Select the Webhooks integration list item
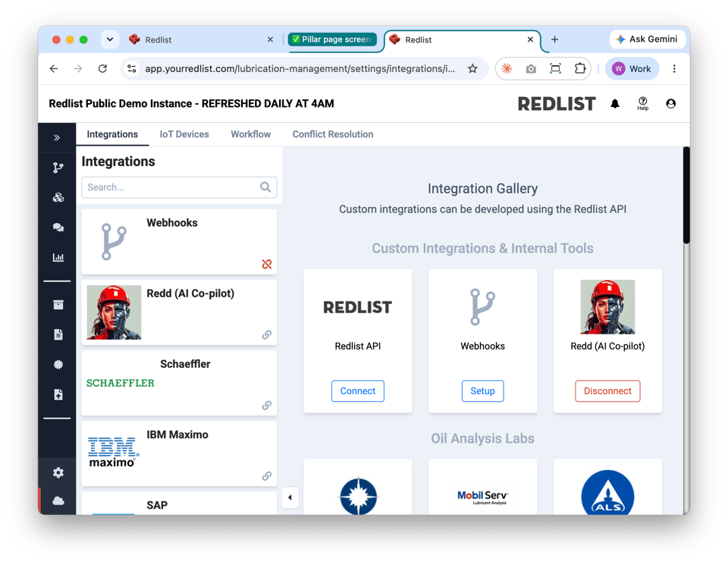The image size is (728, 565). [179, 241]
